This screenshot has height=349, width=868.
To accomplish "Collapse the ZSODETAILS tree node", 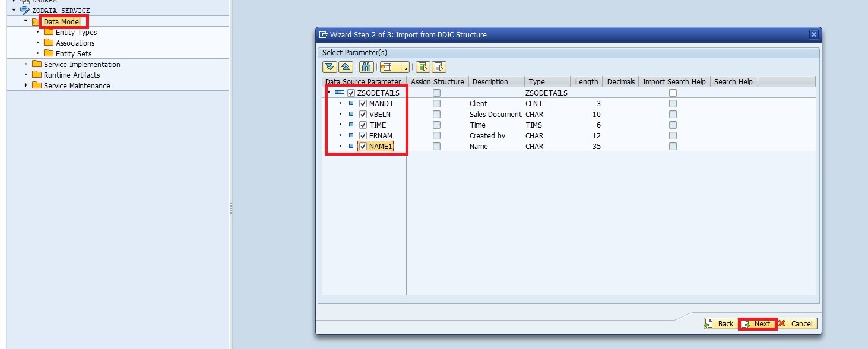I will tap(328, 93).
